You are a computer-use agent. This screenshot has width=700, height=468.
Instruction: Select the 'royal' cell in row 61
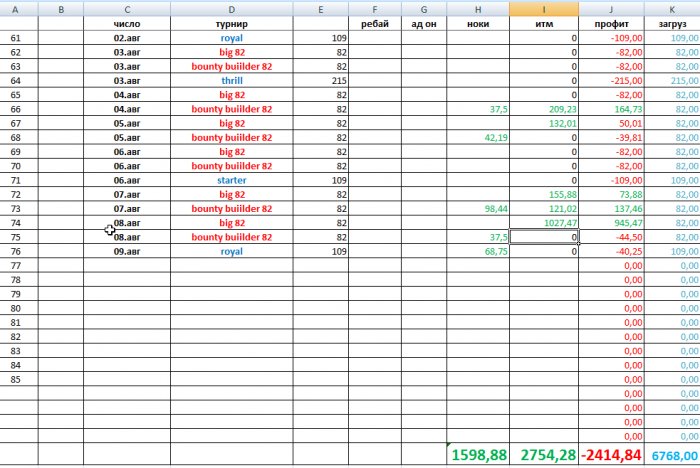[x=231, y=38]
